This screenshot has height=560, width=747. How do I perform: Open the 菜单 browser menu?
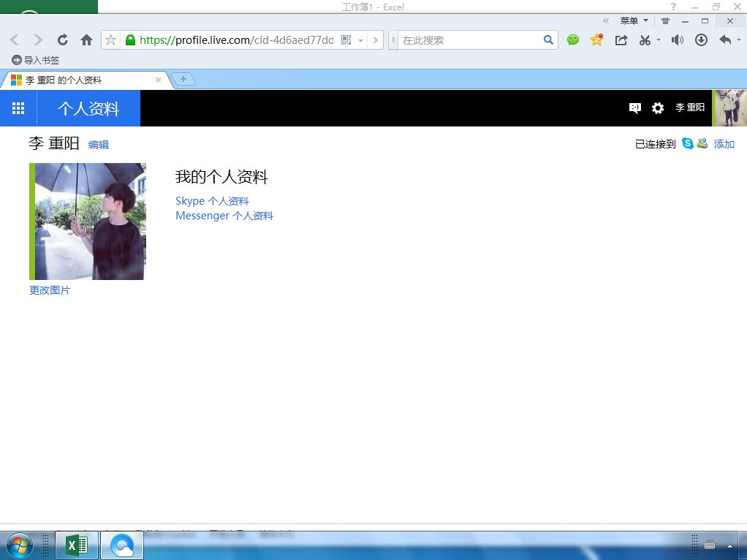(x=634, y=20)
